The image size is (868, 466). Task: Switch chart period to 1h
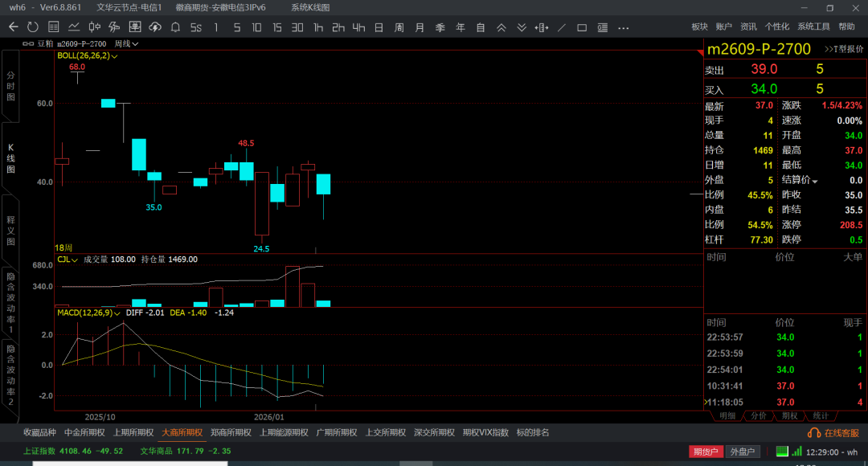point(318,27)
